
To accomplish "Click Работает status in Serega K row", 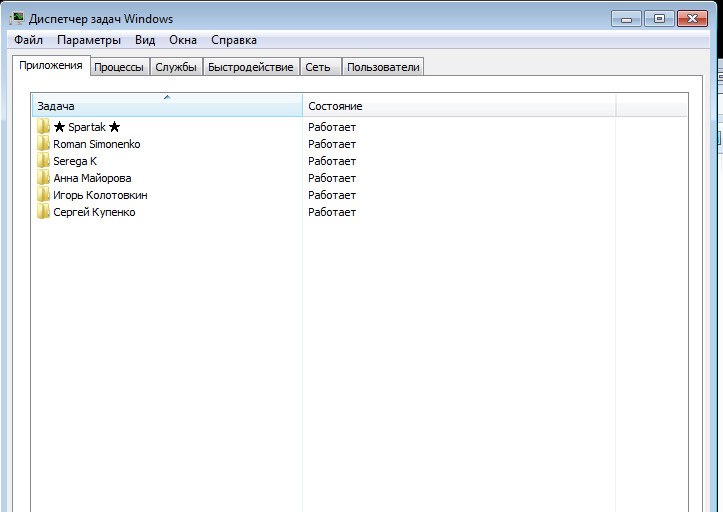I will (x=332, y=161).
